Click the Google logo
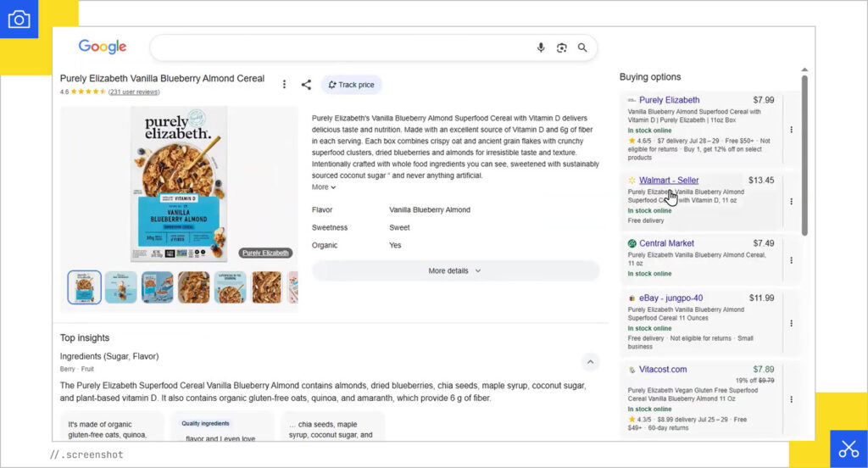 [x=103, y=47]
